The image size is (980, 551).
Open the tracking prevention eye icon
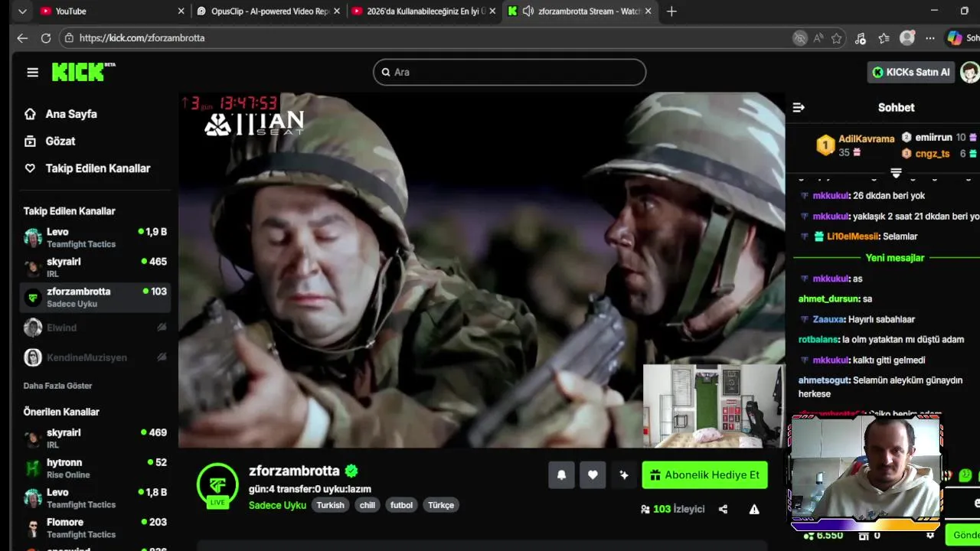click(800, 37)
